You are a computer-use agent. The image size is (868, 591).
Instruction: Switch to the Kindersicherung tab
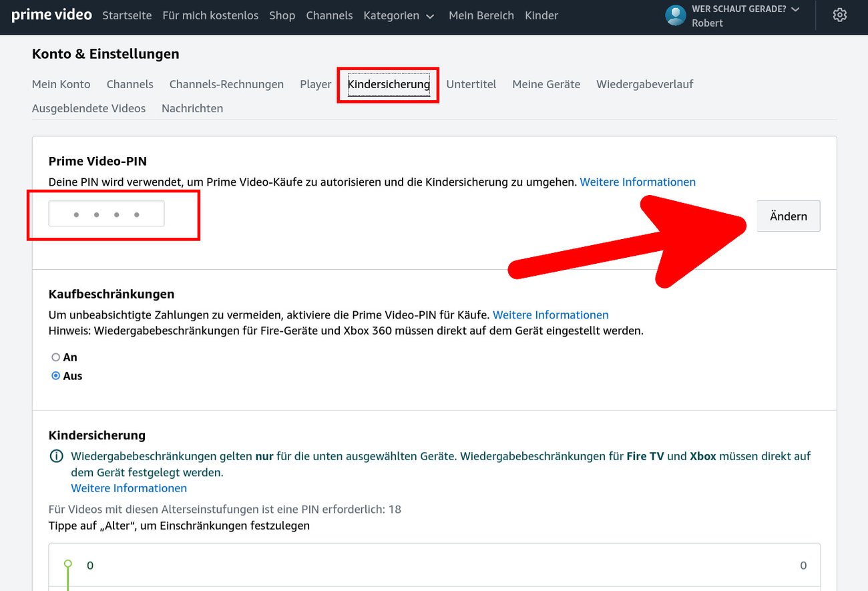[389, 84]
